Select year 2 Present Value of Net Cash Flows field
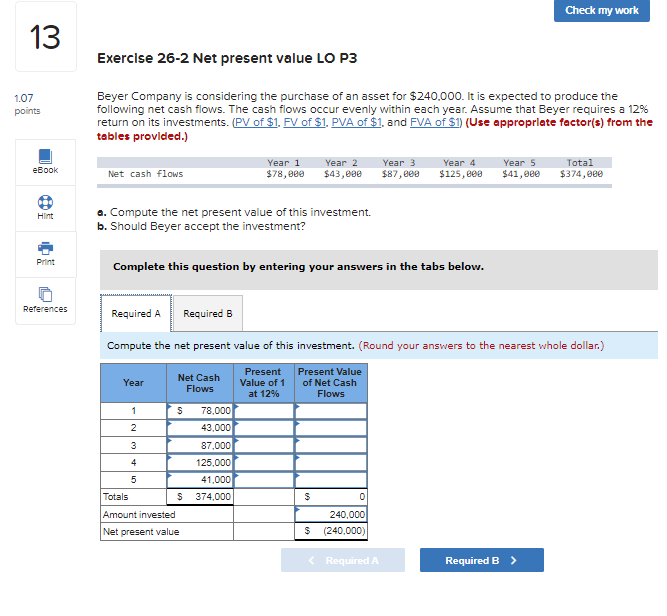The width and height of the screenshot is (667, 616). click(331, 428)
